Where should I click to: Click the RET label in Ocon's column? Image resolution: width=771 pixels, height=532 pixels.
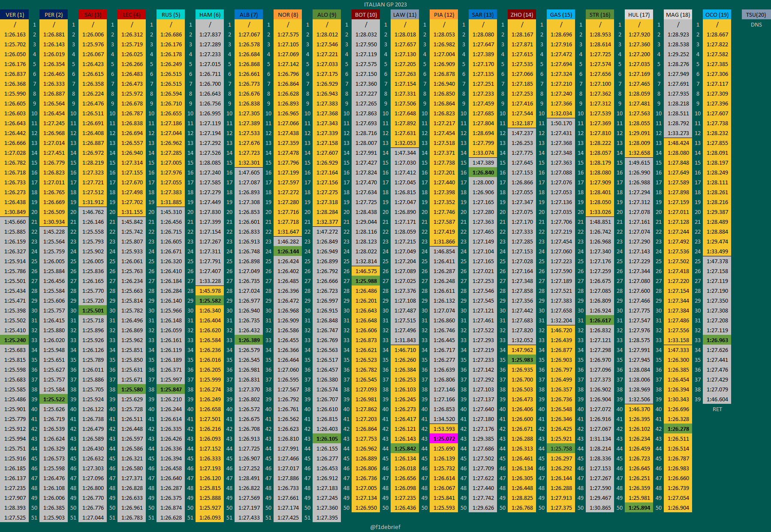click(717, 409)
